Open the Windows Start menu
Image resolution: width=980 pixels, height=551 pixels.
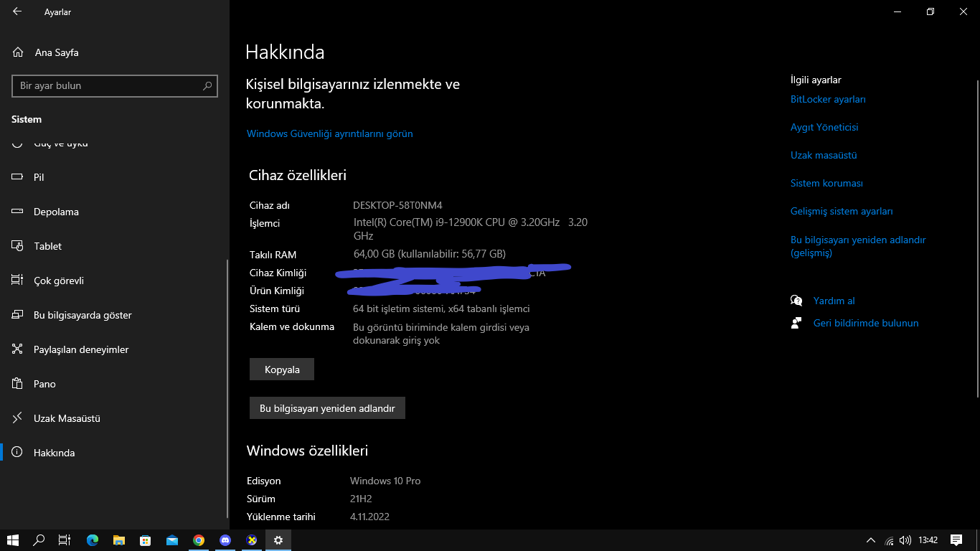[13, 540]
